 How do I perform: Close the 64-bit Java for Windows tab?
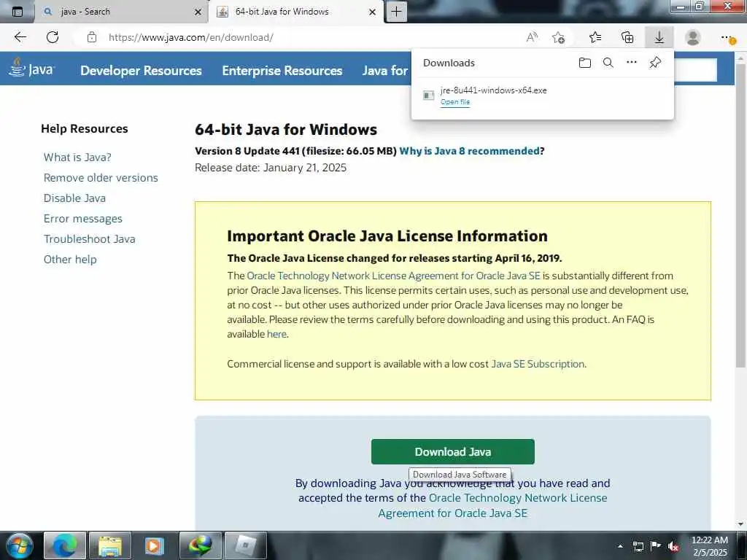(373, 12)
